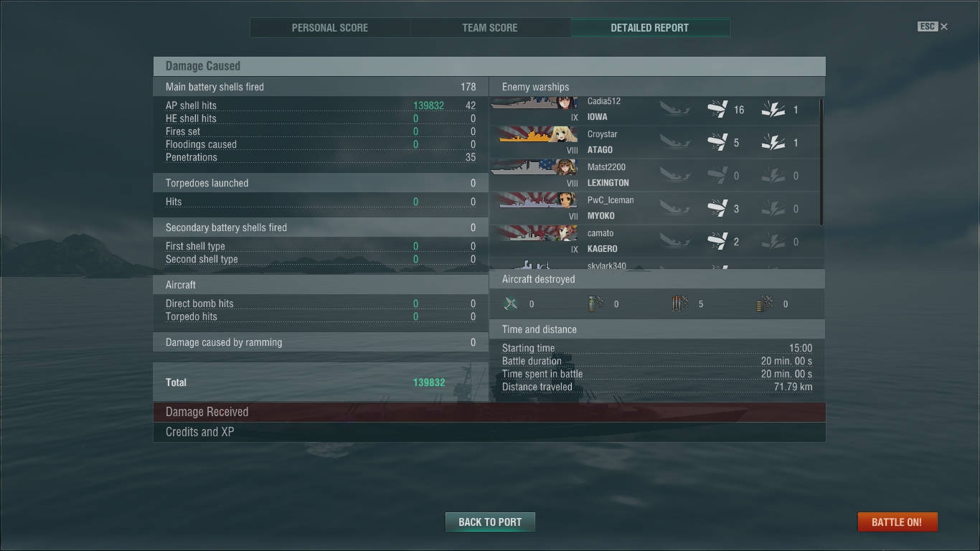Click the shell hits icon for MYOKO

click(717, 209)
